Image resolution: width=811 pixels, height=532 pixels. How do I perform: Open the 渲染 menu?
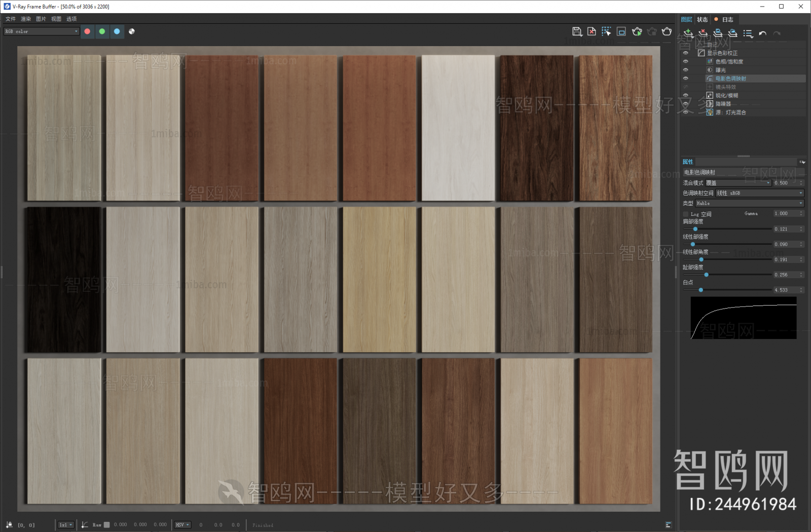pos(26,19)
